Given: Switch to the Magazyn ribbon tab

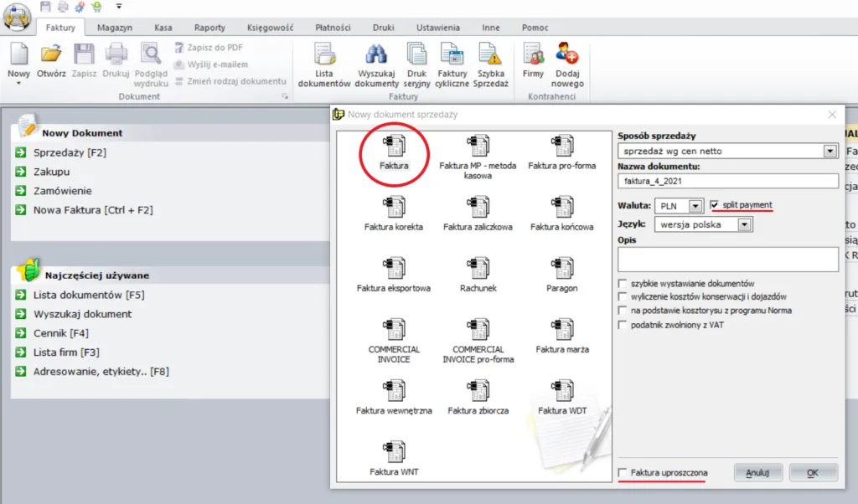Looking at the screenshot, I should tap(115, 28).
